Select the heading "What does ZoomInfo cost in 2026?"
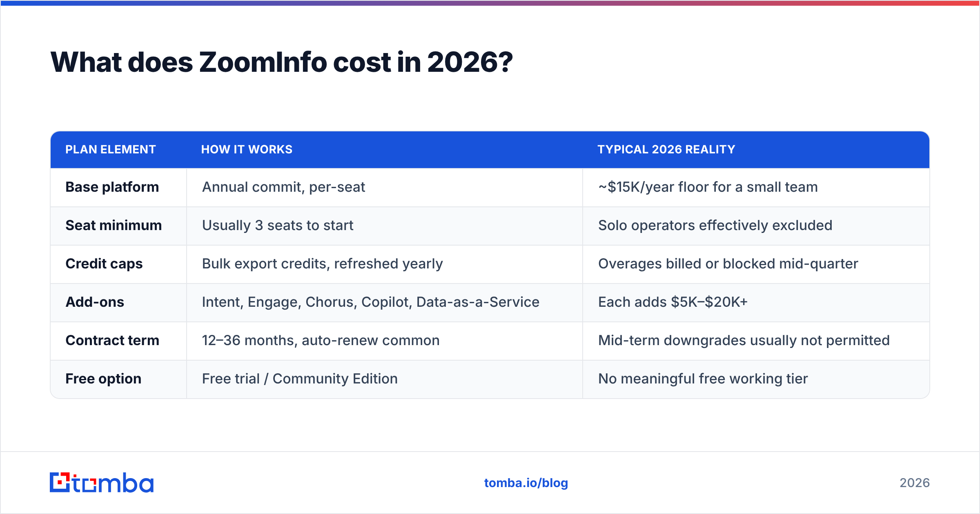The image size is (980, 514). (282, 62)
